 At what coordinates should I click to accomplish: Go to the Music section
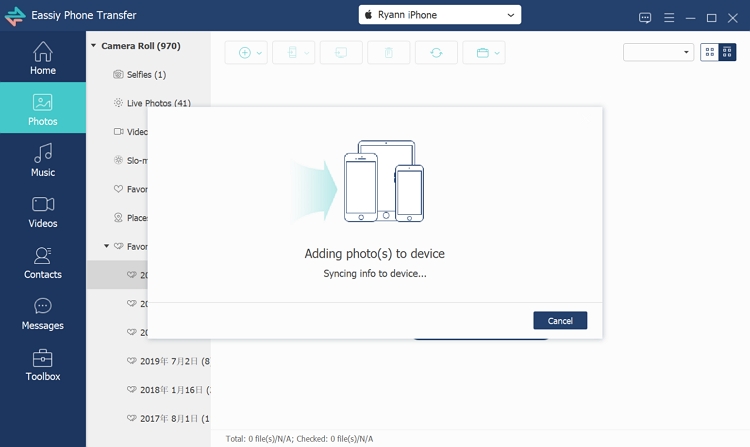tap(42, 160)
